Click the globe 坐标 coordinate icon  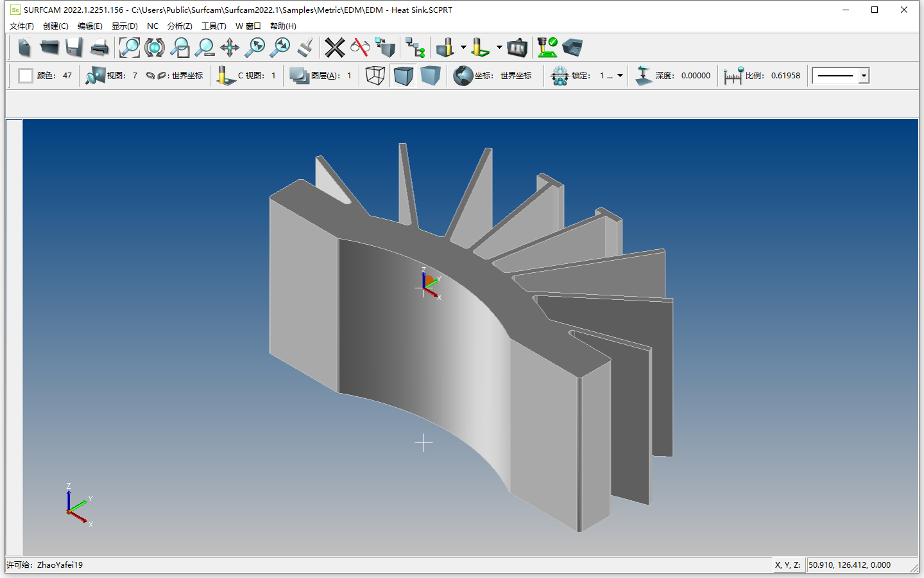pyautogui.click(x=463, y=76)
